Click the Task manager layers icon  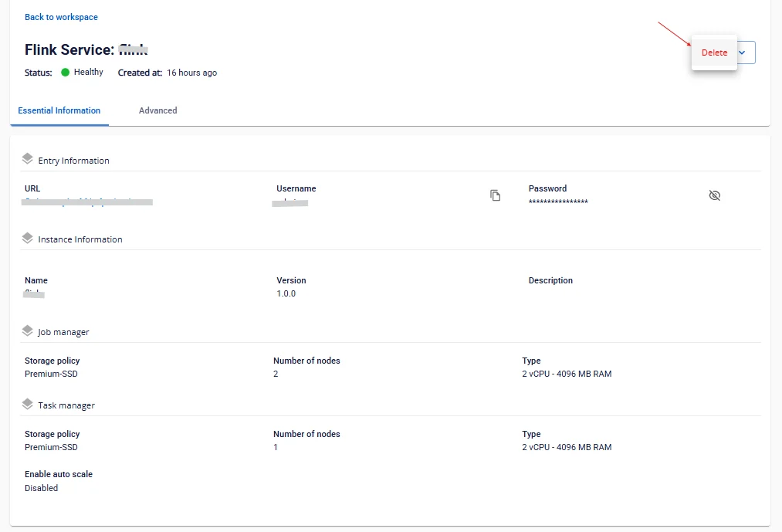[28, 404]
